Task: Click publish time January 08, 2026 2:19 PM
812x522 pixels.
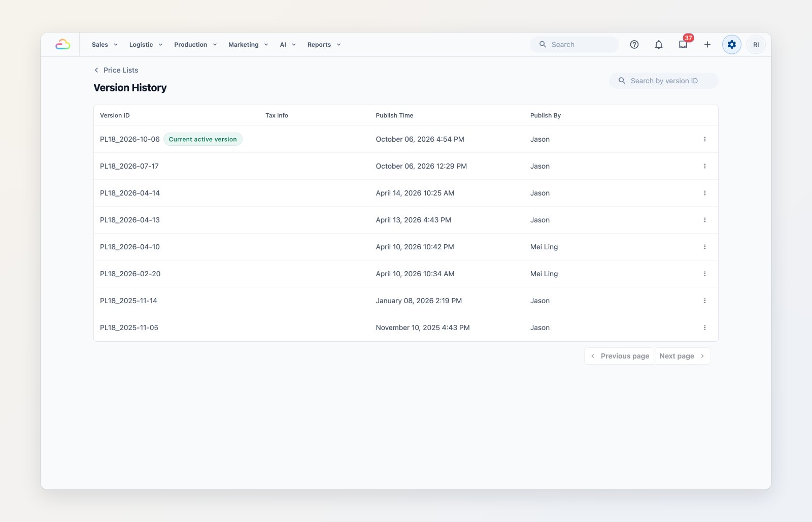Action: [x=419, y=301]
